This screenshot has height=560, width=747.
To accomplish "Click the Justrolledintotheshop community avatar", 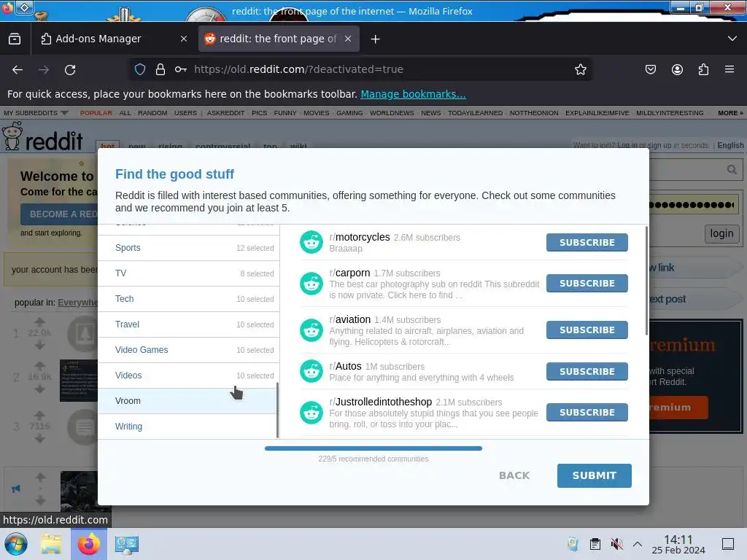I will pyautogui.click(x=311, y=413).
